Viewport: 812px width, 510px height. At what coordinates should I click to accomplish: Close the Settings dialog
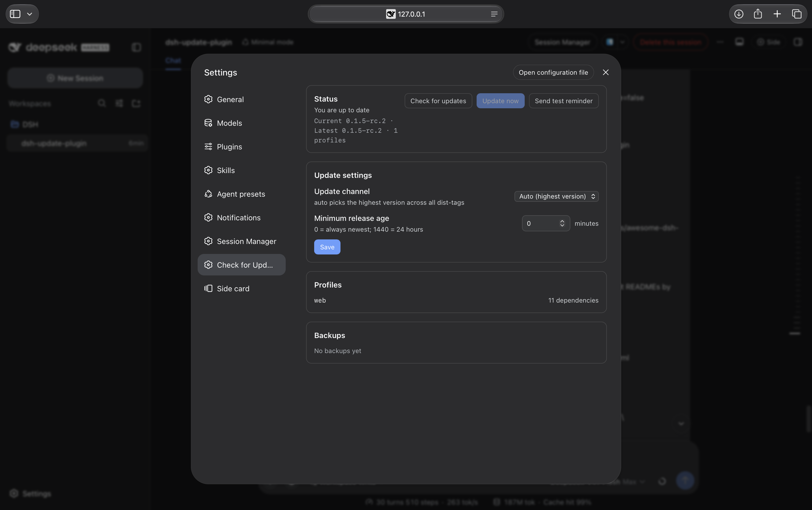tap(606, 72)
